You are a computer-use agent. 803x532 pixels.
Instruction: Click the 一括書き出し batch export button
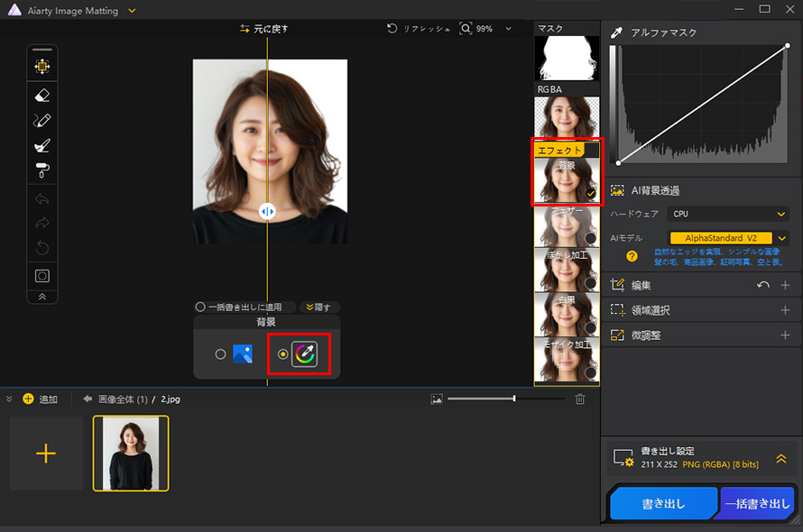click(758, 502)
